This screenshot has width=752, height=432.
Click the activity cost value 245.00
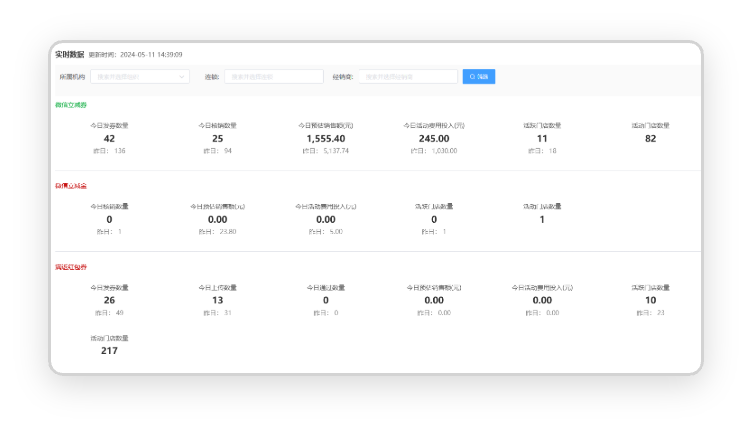(434, 139)
